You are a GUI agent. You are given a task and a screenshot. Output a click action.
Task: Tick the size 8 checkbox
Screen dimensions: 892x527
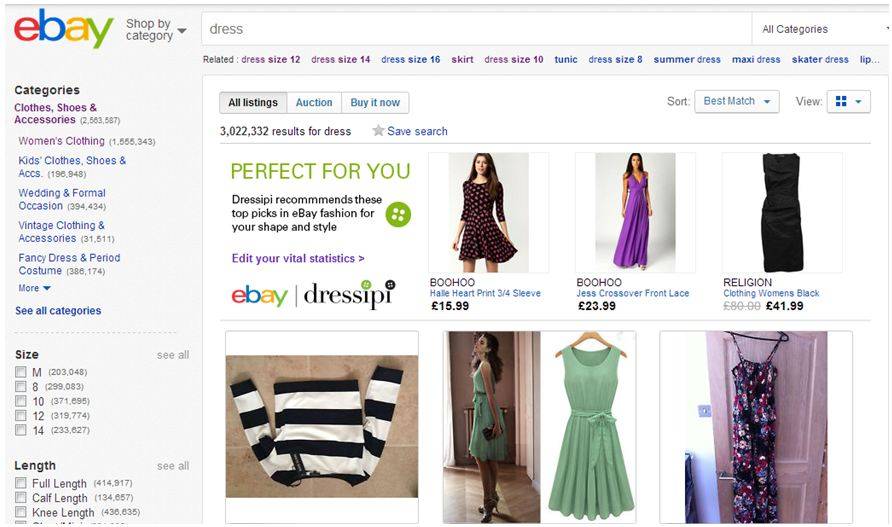21,386
